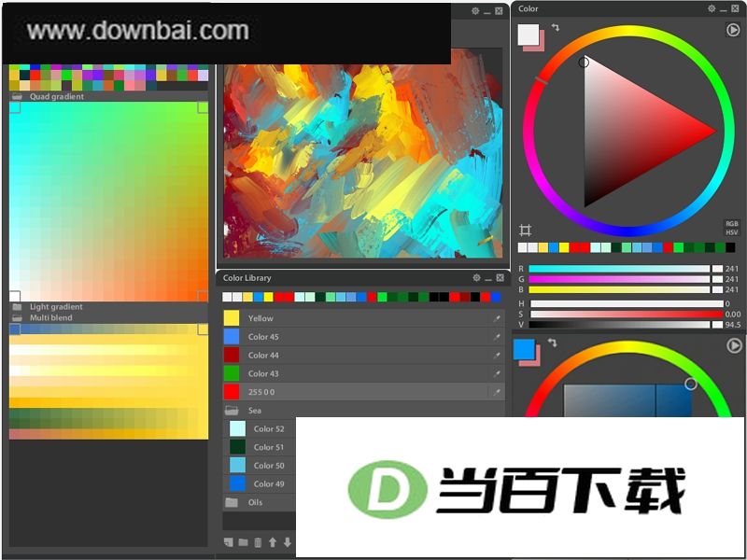
Task: Click the eyedropper icon on 255 0 0 row
Action: pos(497,392)
